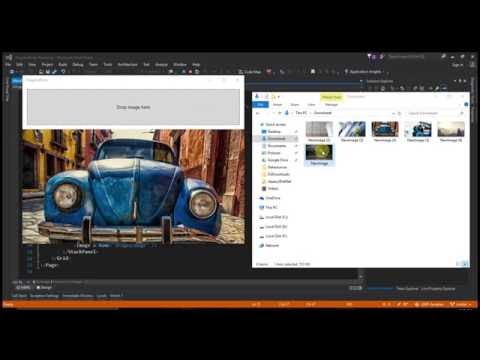
Task: Open the Project menu in Visual Studio
Action: [x=47, y=64]
